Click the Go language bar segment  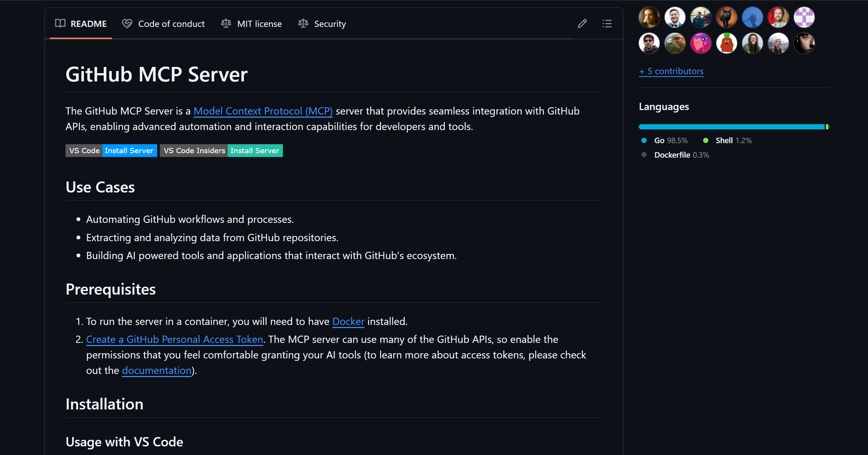point(731,127)
